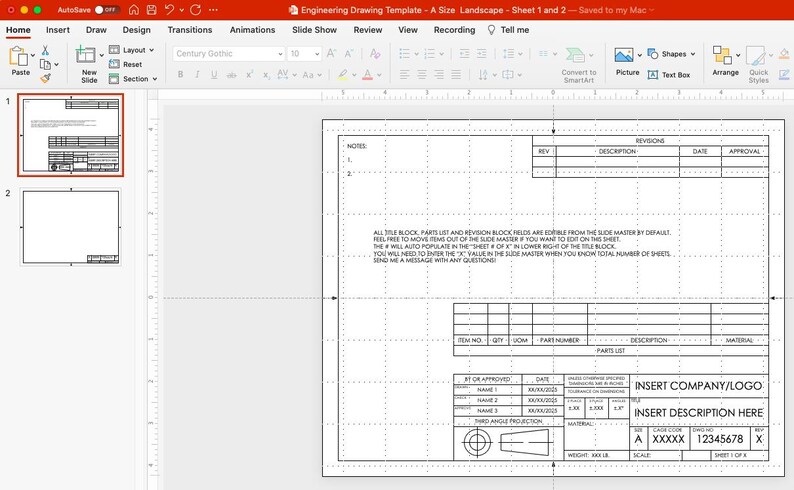Click the Home icon in the title bar
The height and width of the screenshot is (490, 794).
pos(134,10)
